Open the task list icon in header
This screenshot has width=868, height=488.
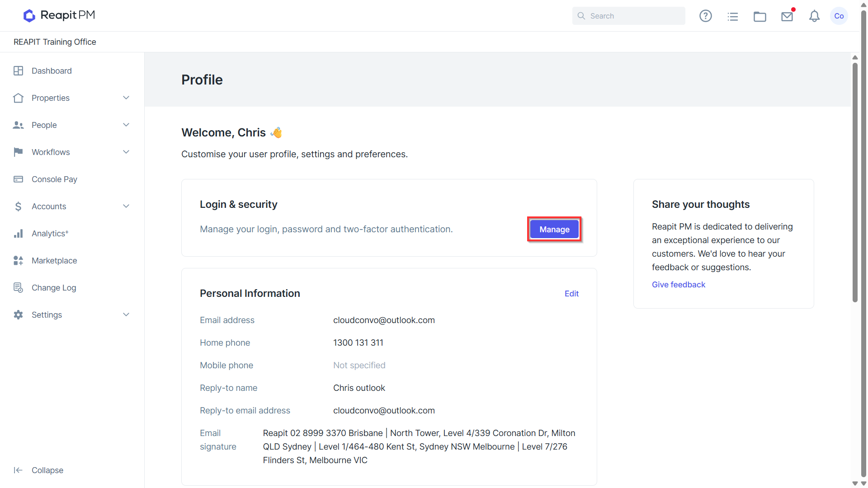[732, 17]
